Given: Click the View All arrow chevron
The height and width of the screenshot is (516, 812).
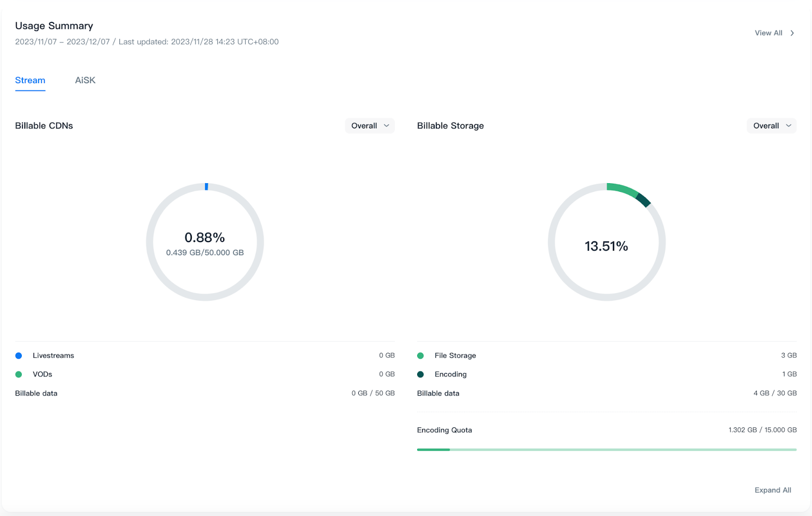Looking at the screenshot, I should (x=792, y=33).
